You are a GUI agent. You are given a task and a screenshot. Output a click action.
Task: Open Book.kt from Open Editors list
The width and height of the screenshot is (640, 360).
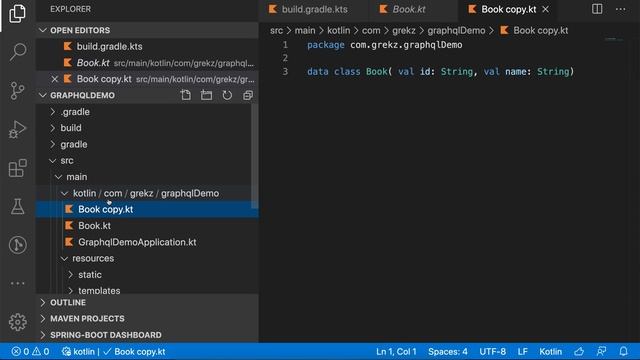(147, 63)
